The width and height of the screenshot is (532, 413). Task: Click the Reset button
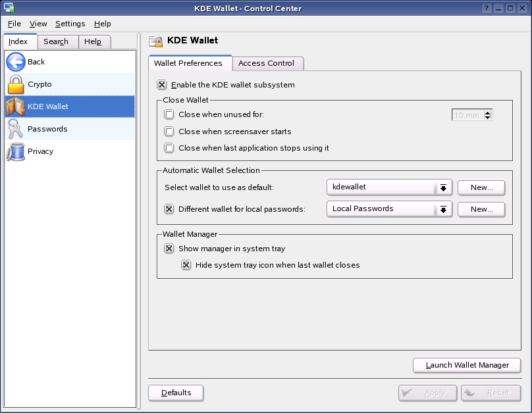(x=491, y=393)
